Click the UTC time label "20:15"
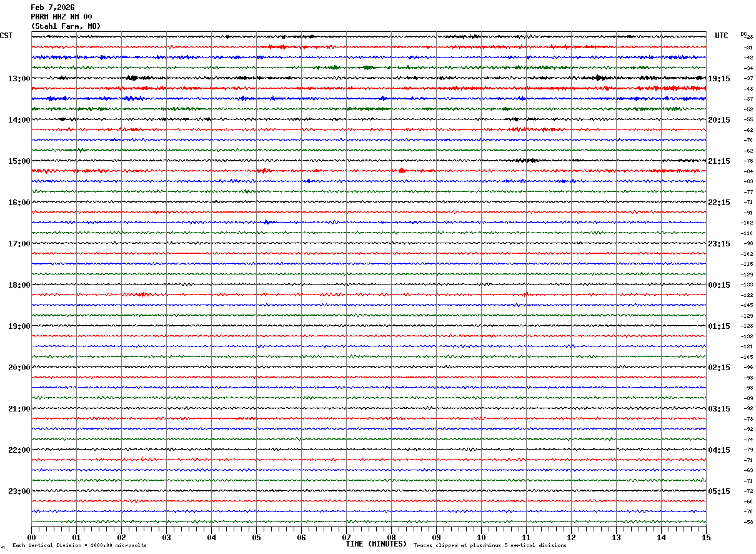756x554 pixels. [x=719, y=120]
